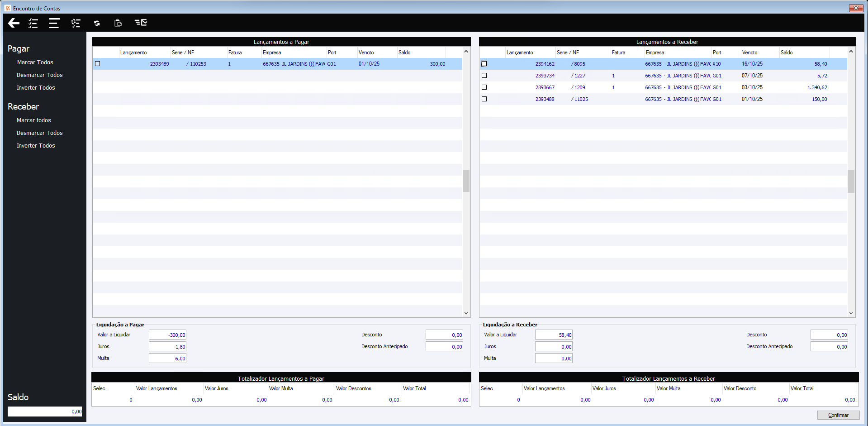Click Marcar Todos under Pagar
868x426 pixels.
pos(35,62)
